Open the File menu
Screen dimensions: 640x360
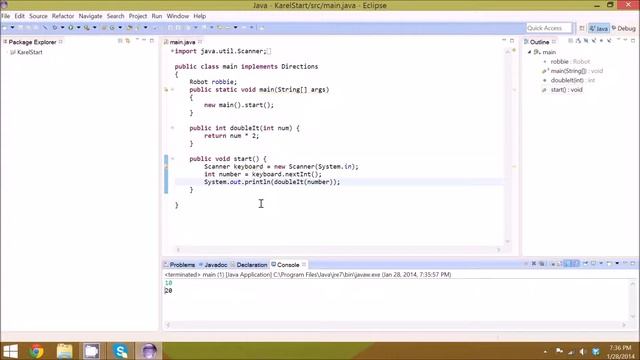coord(6,16)
